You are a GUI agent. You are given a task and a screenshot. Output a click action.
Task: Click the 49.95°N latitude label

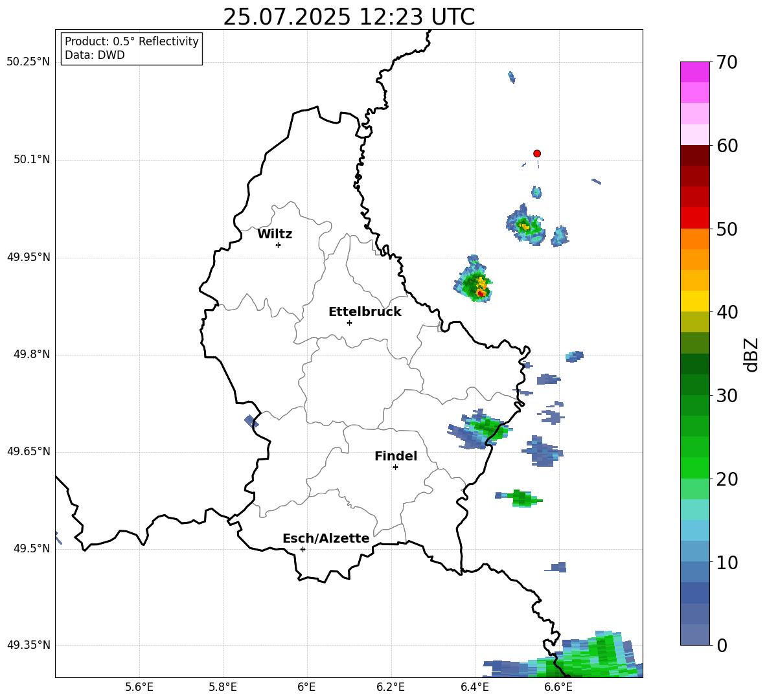(28, 256)
